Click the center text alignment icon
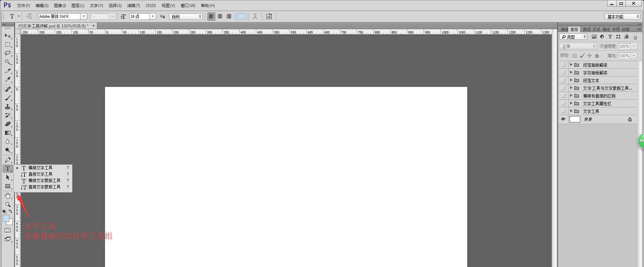Viewport: 644px width, 267px height. (220, 16)
